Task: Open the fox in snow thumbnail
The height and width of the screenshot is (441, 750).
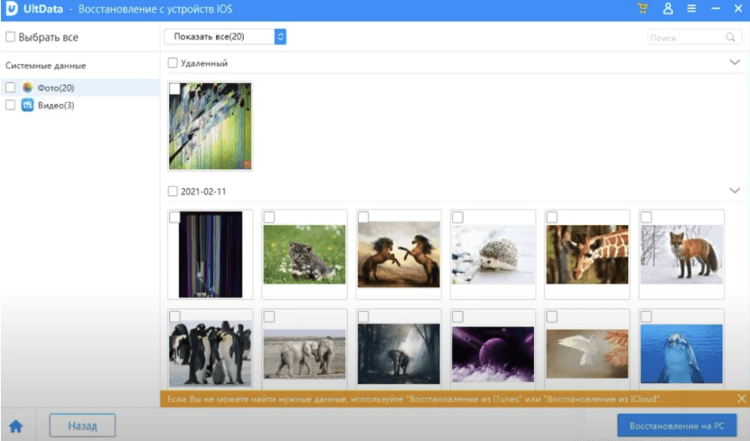Action: (681, 254)
